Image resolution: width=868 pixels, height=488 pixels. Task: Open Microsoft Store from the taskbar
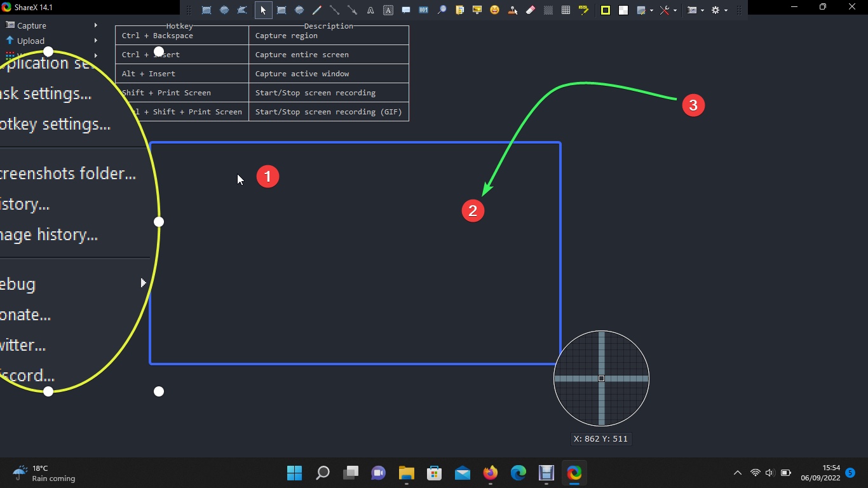[x=435, y=473]
